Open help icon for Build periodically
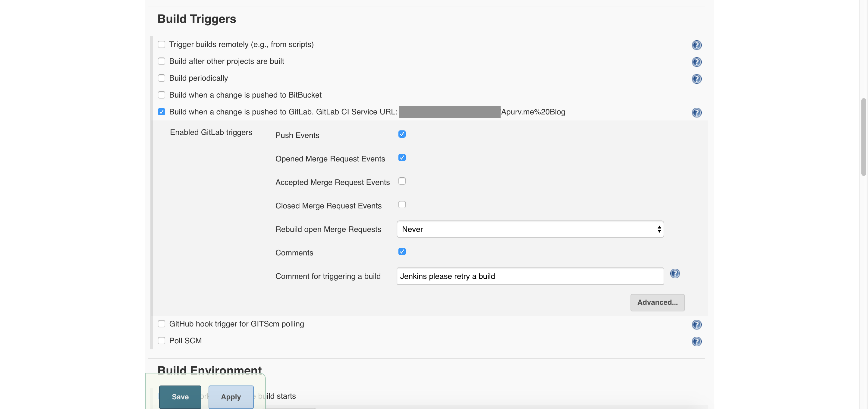This screenshot has width=868, height=409. pyautogui.click(x=696, y=79)
